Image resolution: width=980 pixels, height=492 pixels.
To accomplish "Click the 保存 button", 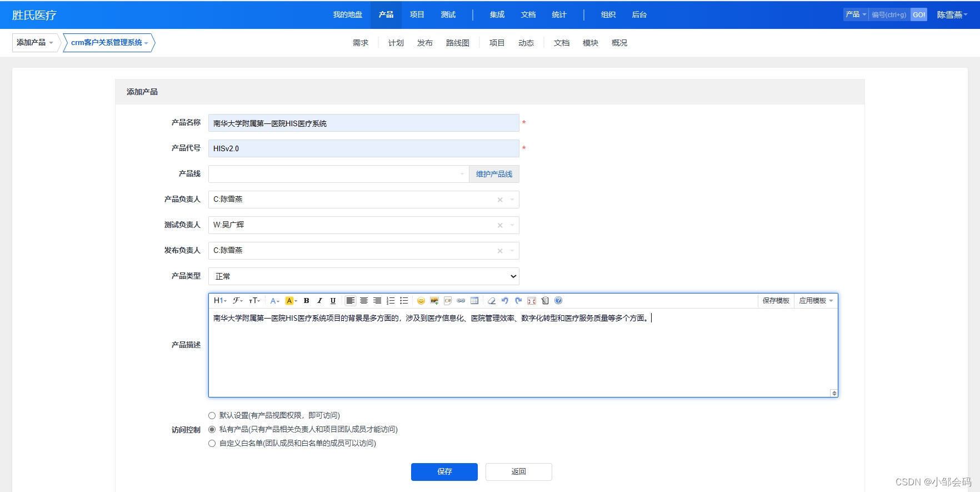I will [444, 471].
